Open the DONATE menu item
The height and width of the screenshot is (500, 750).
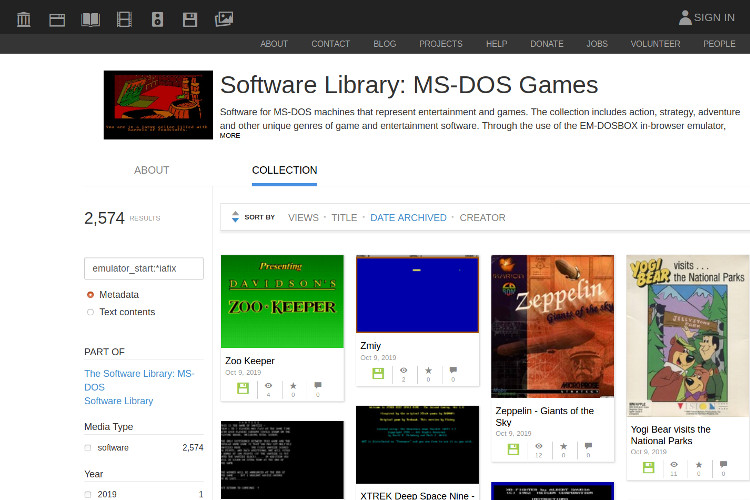pyautogui.click(x=547, y=44)
